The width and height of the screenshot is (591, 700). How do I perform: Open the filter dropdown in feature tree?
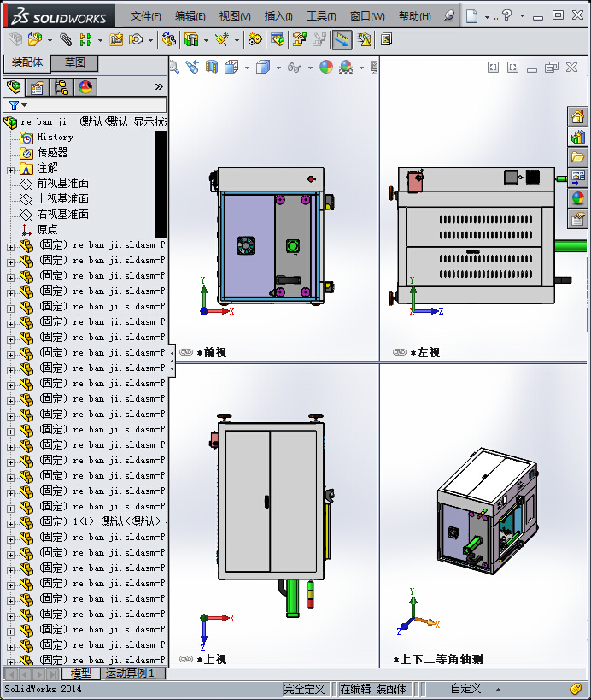click(x=18, y=105)
